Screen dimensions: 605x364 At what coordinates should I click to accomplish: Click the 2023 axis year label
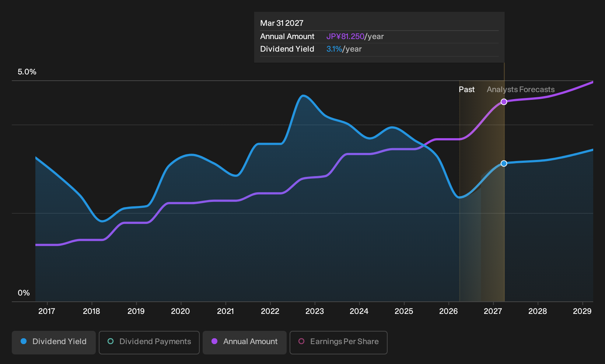pos(315,311)
